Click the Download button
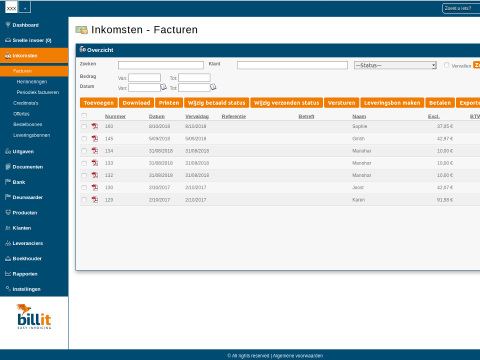This screenshot has width=480, height=360. (x=136, y=103)
